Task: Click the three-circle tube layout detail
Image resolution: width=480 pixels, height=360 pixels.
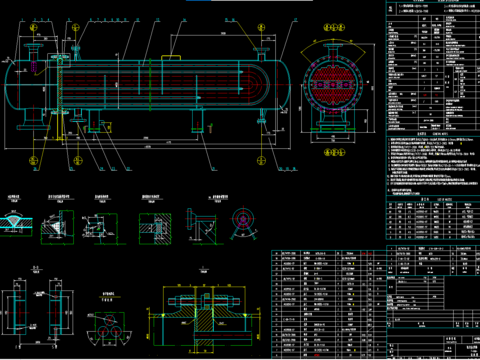Action: (x=109, y=327)
